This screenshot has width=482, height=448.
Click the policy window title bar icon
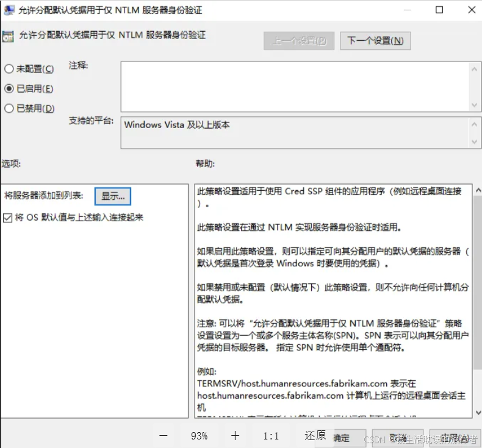tap(9, 10)
